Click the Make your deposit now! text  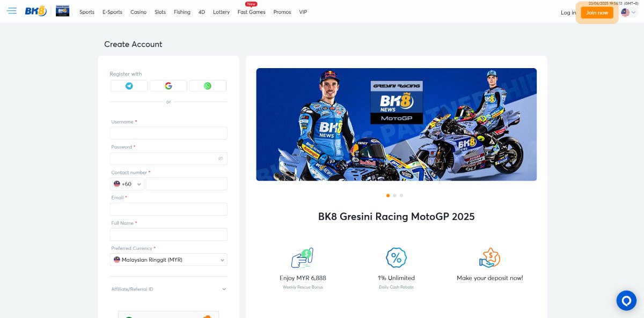(490, 278)
